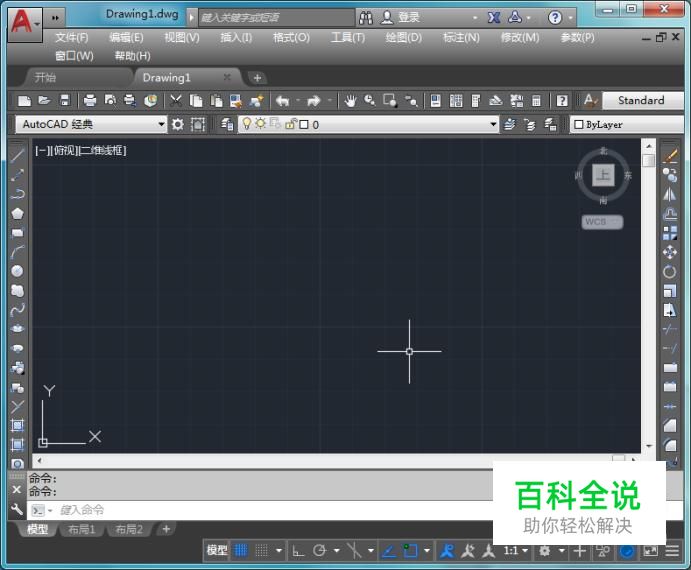
Task: Open the 绘图(D) menu
Action: click(x=403, y=37)
